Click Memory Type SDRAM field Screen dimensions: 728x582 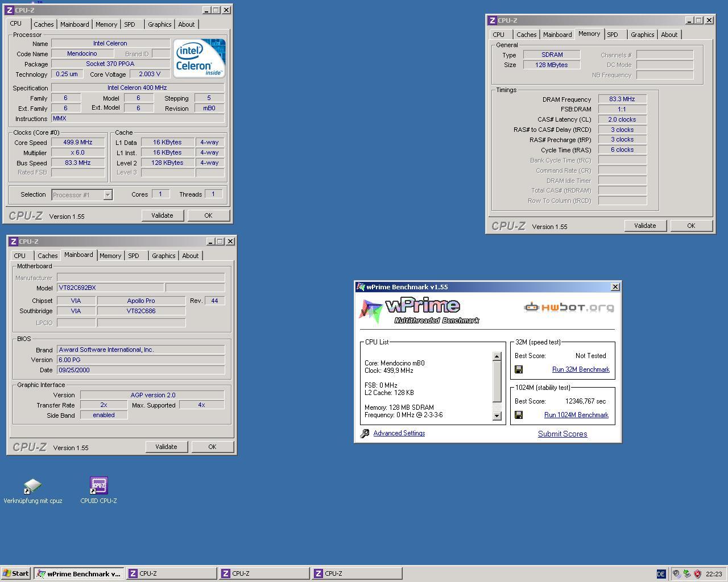tap(552, 55)
